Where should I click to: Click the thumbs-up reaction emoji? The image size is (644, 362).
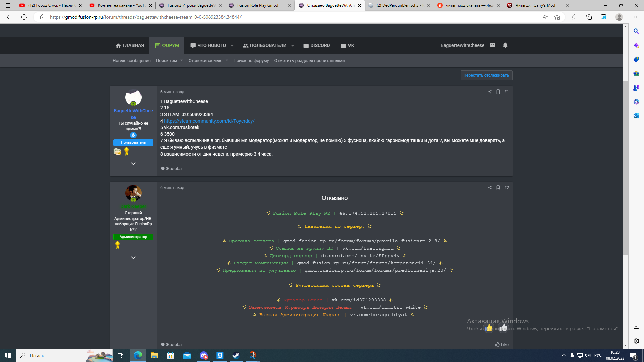coord(489,327)
